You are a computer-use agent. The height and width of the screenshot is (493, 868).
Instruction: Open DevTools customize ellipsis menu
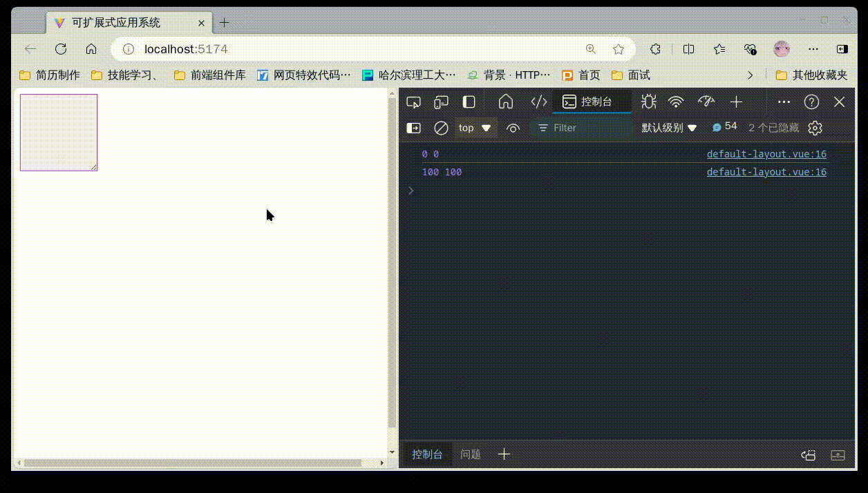coord(784,102)
